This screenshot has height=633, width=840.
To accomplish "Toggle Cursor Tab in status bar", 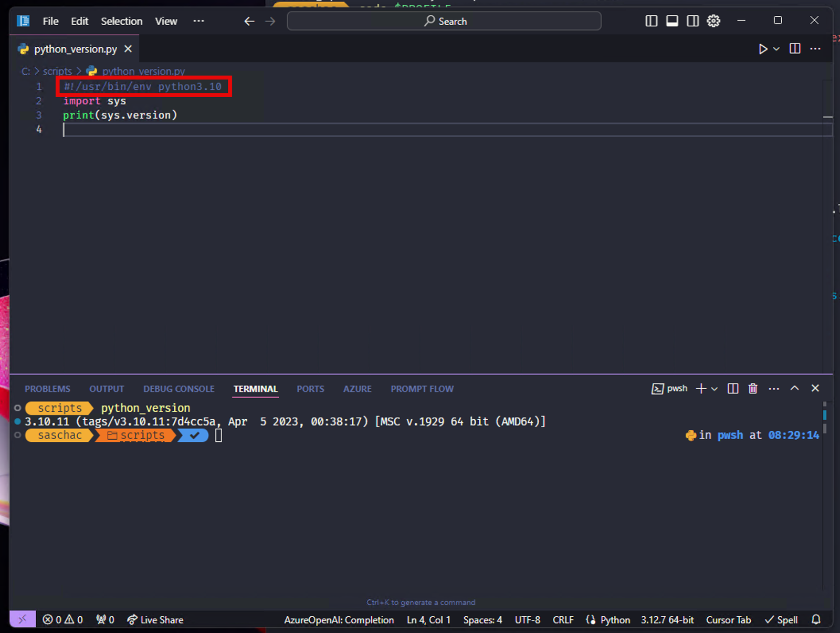I will pos(728,620).
